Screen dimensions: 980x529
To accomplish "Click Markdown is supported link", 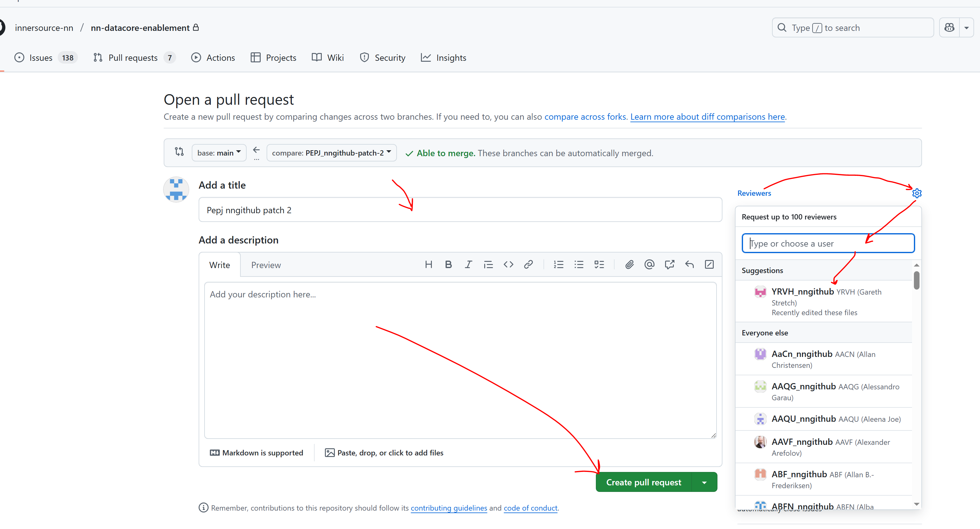I will pyautogui.click(x=256, y=453).
